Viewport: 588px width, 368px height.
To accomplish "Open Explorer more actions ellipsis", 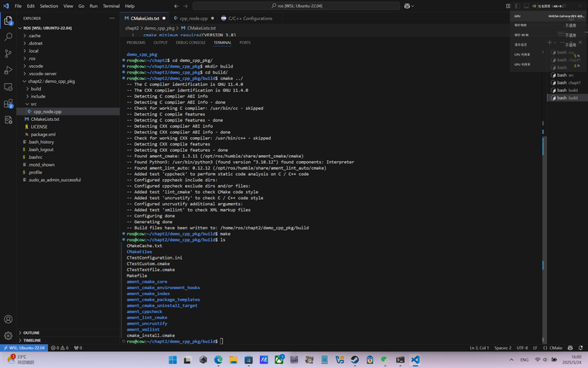I will (x=111, y=18).
